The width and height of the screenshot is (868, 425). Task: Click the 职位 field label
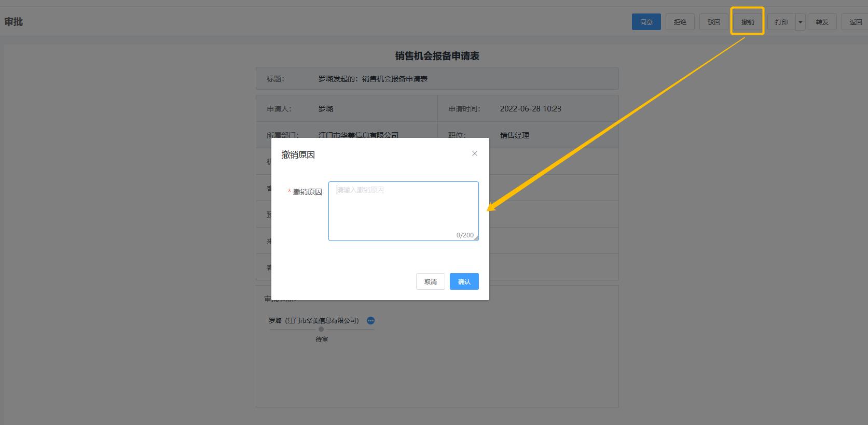[457, 135]
